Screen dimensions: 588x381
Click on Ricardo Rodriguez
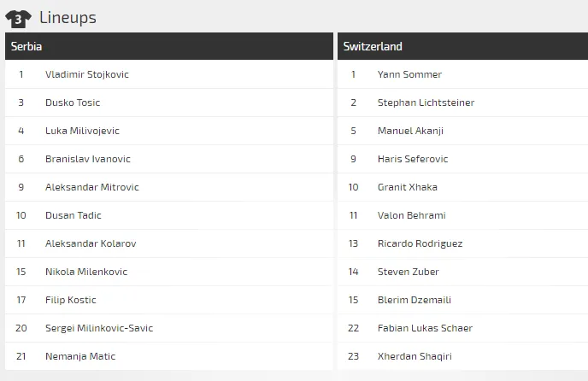(420, 243)
